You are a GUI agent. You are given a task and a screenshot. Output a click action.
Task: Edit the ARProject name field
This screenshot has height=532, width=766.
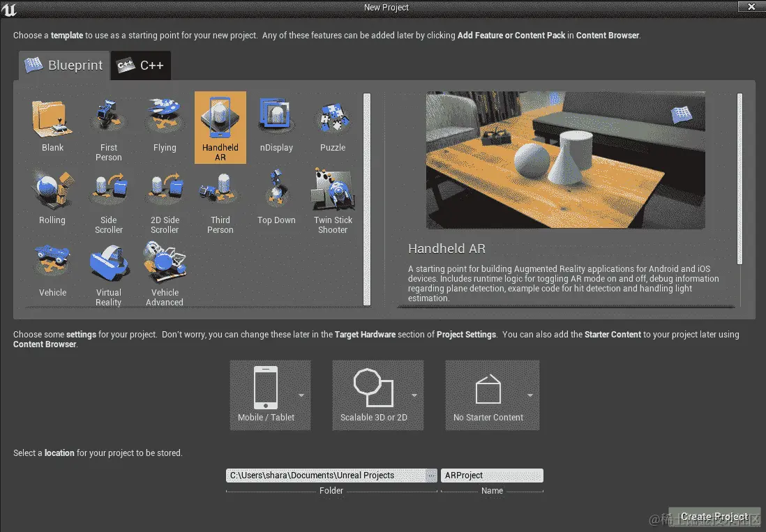pyautogui.click(x=492, y=476)
